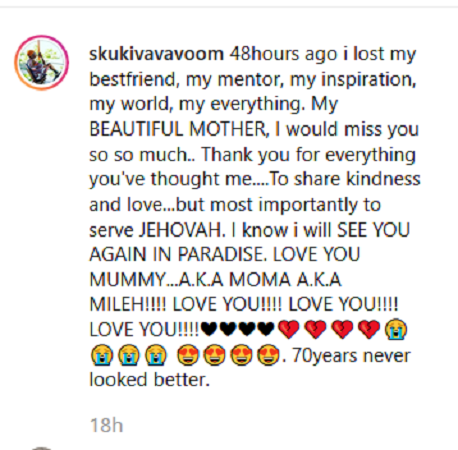Click the 'looked better.' final line
This screenshot has width=458, height=450.
click(x=150, y=380)
